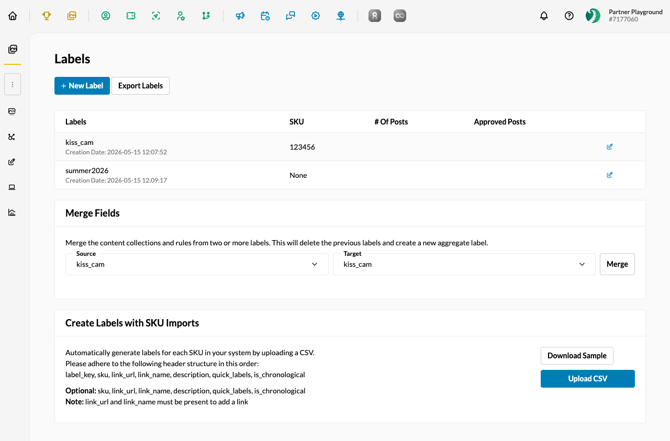Click the gray square 'R' app icon
The image size is (670, 441).
(x=375, y=16)
